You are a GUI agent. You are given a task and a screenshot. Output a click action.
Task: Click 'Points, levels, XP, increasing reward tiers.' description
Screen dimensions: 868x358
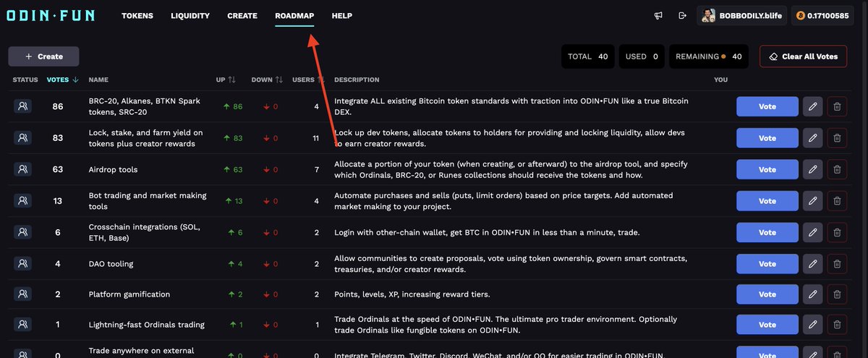point(412,294)
